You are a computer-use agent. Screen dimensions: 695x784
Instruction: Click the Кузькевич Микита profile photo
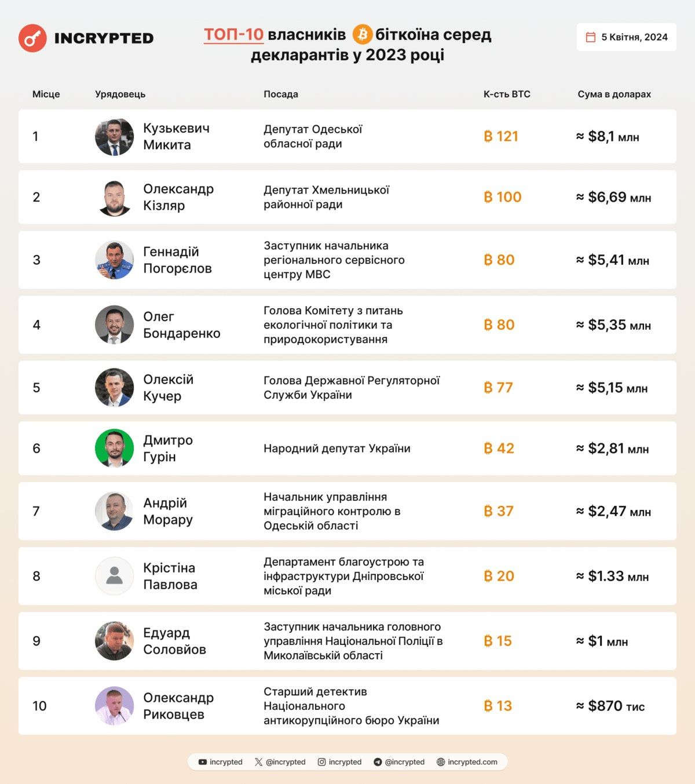[x=114, y=137]
